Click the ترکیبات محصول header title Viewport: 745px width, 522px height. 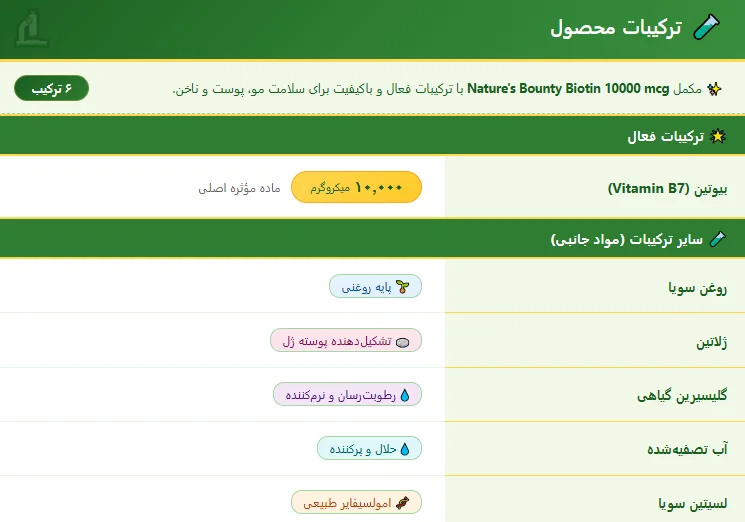point(616,28)
